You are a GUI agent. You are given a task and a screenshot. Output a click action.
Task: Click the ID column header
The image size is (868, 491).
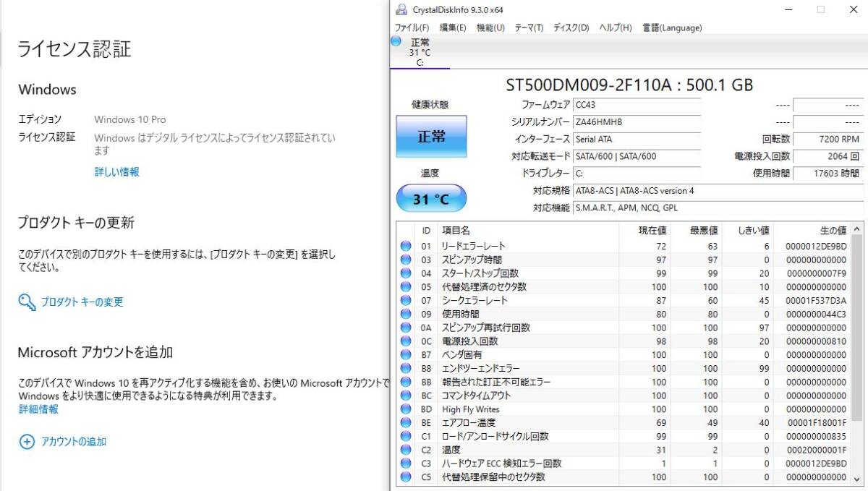427,230
